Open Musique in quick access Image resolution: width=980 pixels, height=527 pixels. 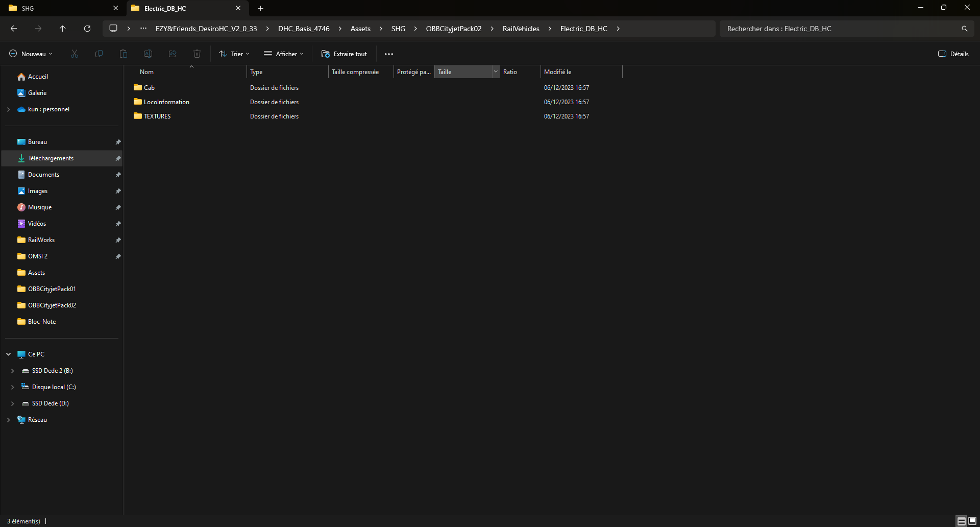coord(62,207)
